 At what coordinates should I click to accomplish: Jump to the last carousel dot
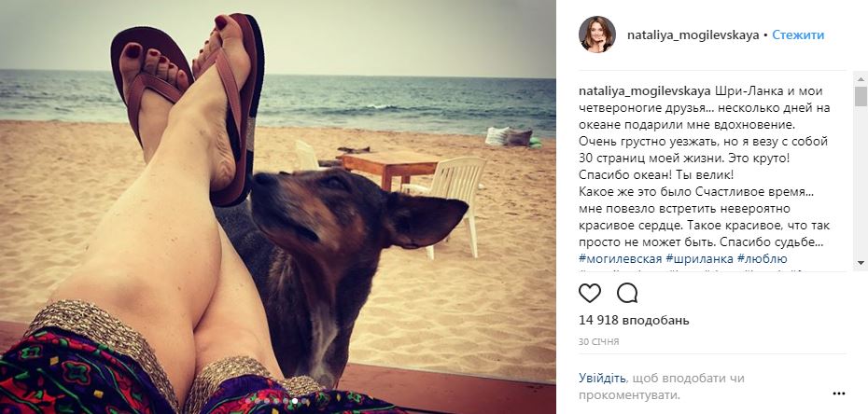(304, 401)
